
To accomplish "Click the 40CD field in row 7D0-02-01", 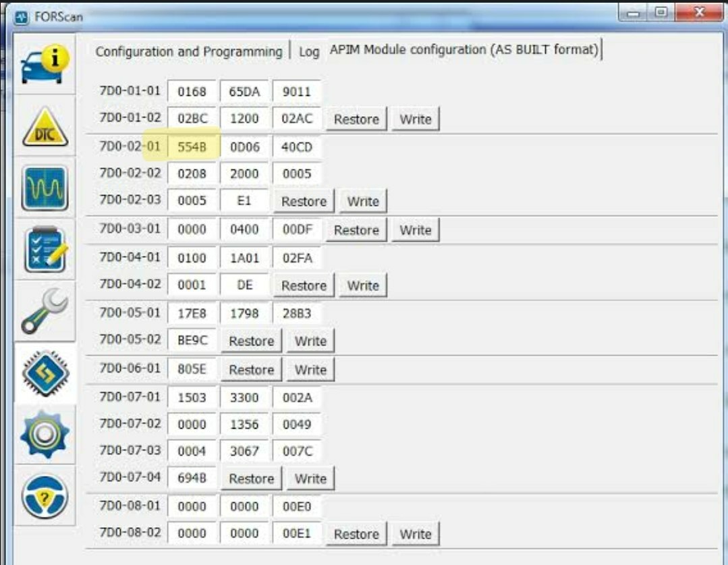I will click(297, 147).
